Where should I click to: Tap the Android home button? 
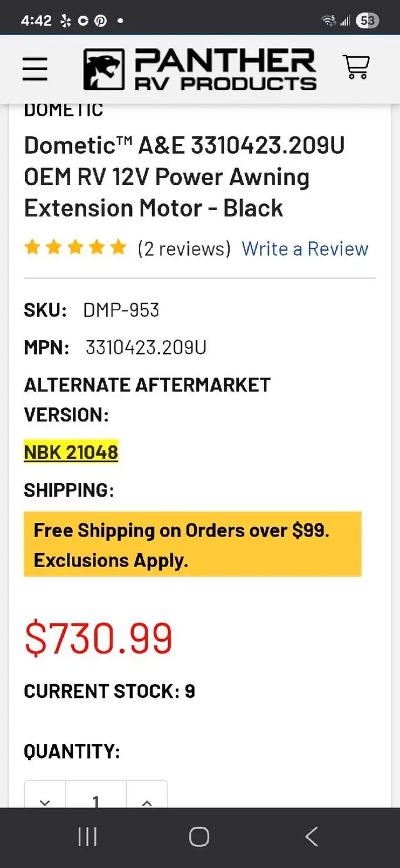[199, 837]
